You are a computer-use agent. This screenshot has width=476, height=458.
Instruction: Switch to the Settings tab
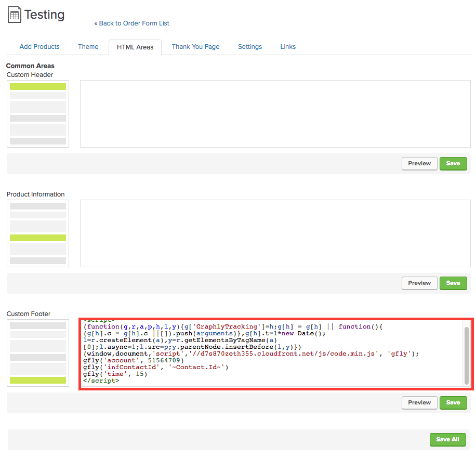250,47
